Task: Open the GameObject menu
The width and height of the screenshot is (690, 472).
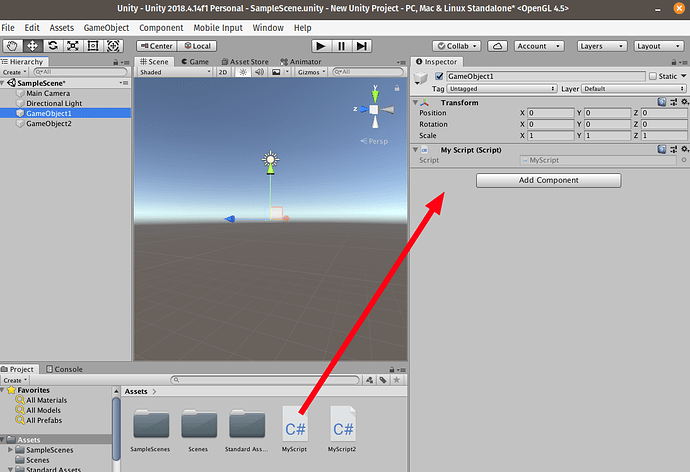Action: tap(106, 28)
